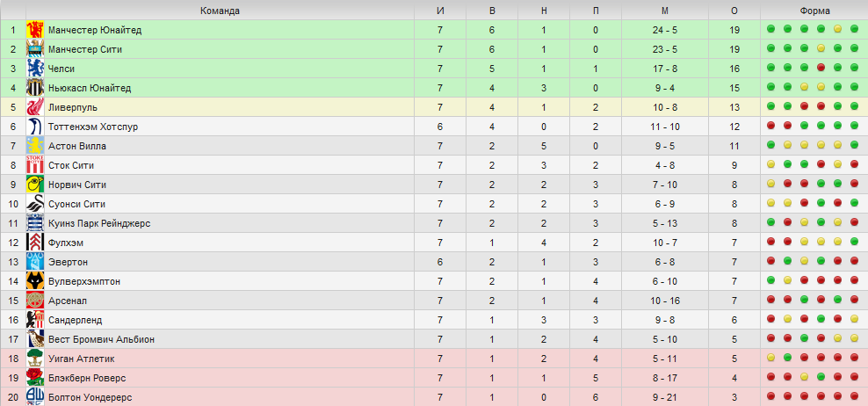
Task: Click the Liverpool club crest icon
Action: (x=35, y=107)
